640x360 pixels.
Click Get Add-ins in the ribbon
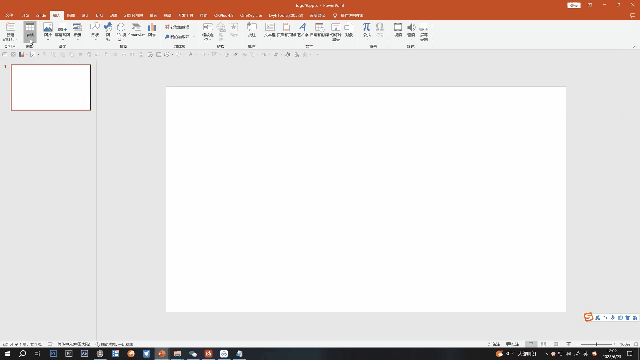177,27
